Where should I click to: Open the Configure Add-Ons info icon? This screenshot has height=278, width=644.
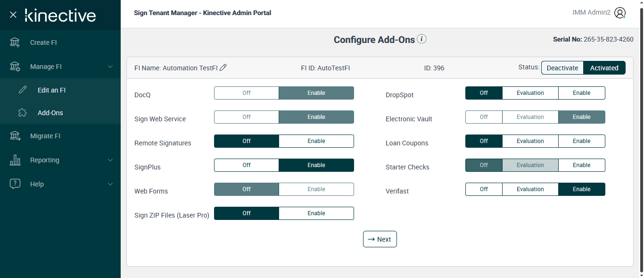pyautogui.click(x=422, y=39)
